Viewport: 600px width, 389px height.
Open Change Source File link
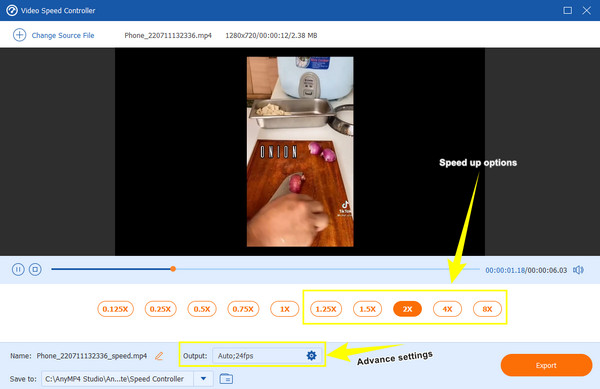[63, 35]
